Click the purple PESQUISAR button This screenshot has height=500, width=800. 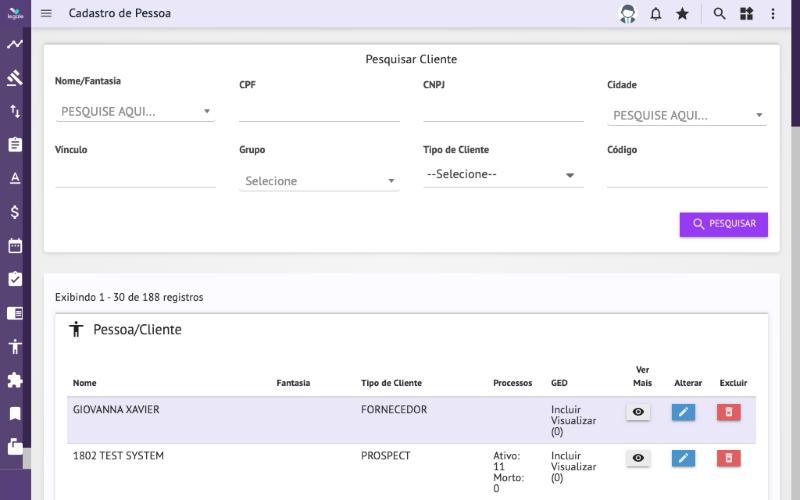(723, 224)
